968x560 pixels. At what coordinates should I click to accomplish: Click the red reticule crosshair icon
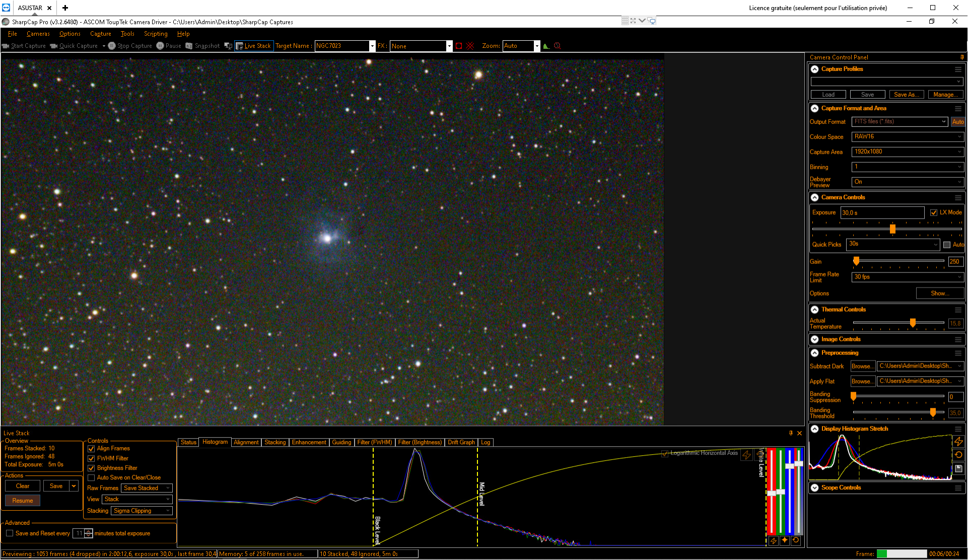(x=470, y=46)
